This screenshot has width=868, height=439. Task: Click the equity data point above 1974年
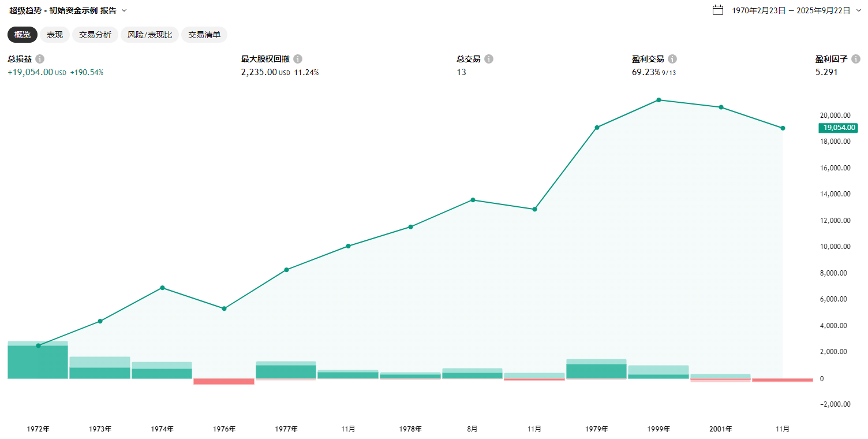coord(162,288)
